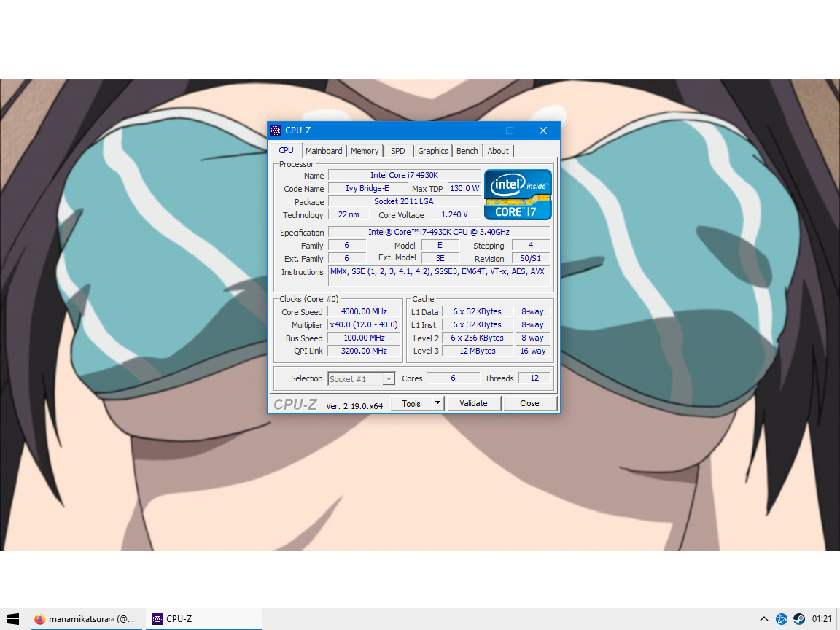The image size is (840, 630).
Task: Open the Bench tab
Action: tap(467, 151)
